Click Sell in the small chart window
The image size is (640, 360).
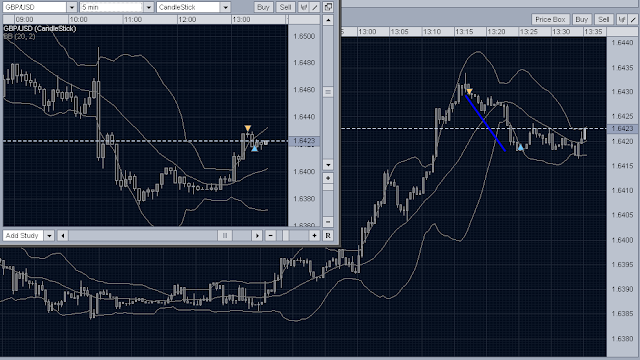tap(285, 7)
